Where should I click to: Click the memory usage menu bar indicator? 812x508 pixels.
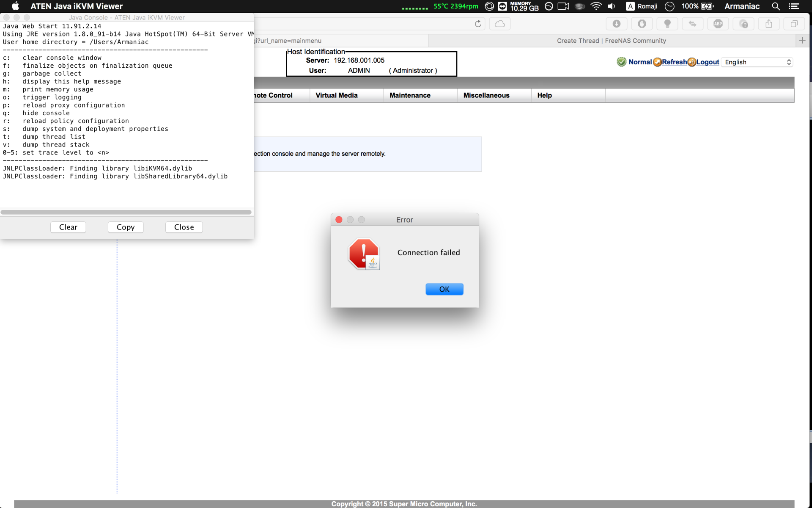coord(524,6)
